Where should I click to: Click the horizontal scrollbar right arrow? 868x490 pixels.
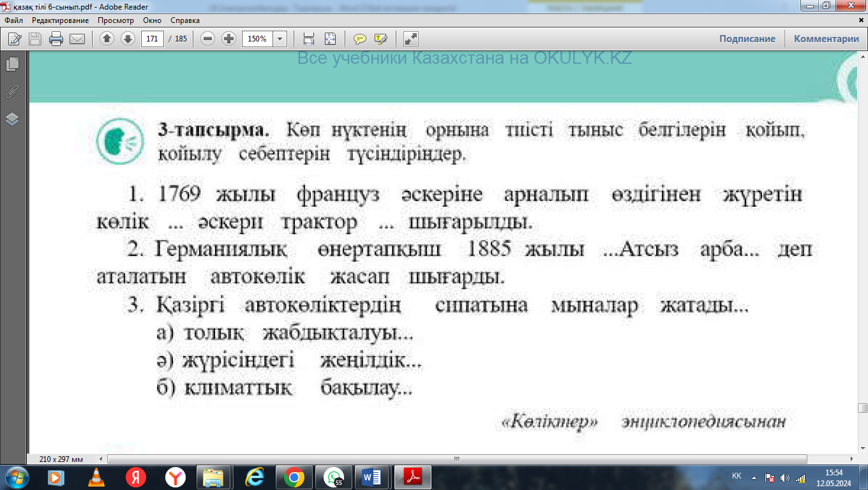853,459
